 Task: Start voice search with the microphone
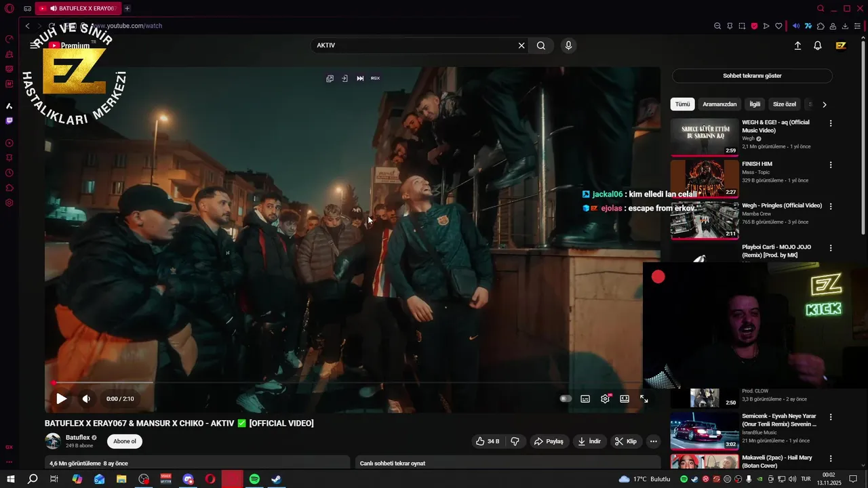[x=568, y=45]
